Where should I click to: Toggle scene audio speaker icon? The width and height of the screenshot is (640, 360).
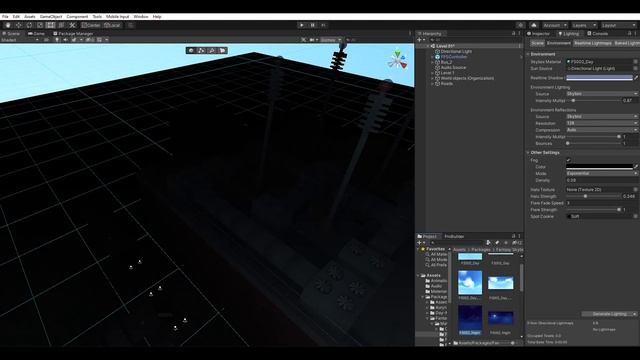pyautogui.click(x=65, y=40)
